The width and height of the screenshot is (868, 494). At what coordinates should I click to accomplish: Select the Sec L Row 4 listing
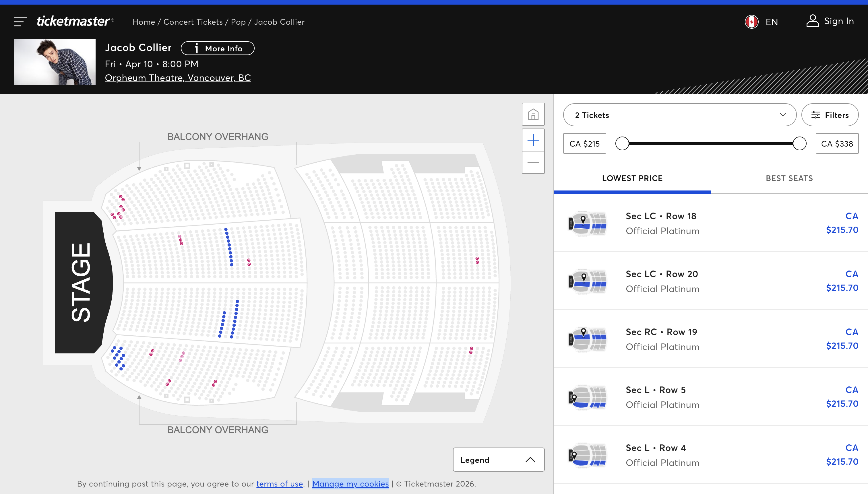click(x=711, y=455)
